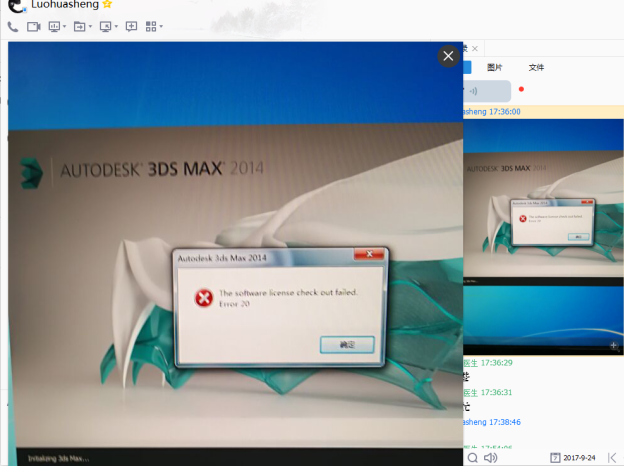Click the 17:38:46 message header
Screen dimensions: 624x466
pyautogui.click(x=492, y=422)
